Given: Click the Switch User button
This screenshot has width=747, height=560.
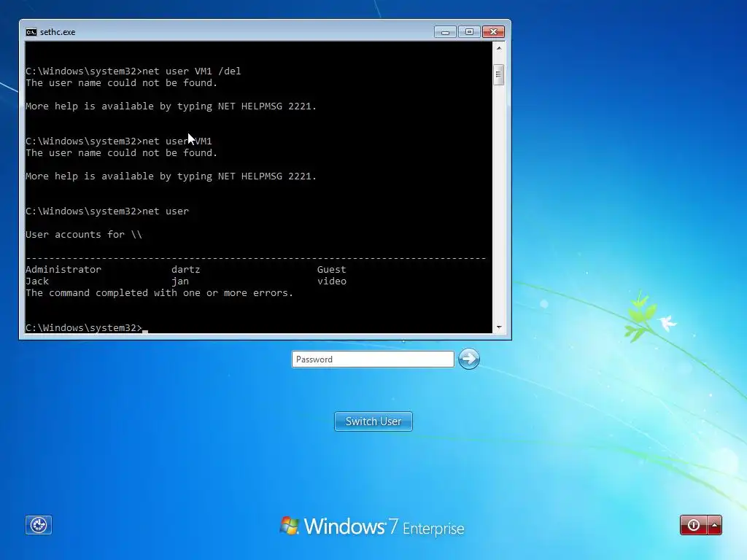Looking at the screenshot, I should click(x=373, y=421).
